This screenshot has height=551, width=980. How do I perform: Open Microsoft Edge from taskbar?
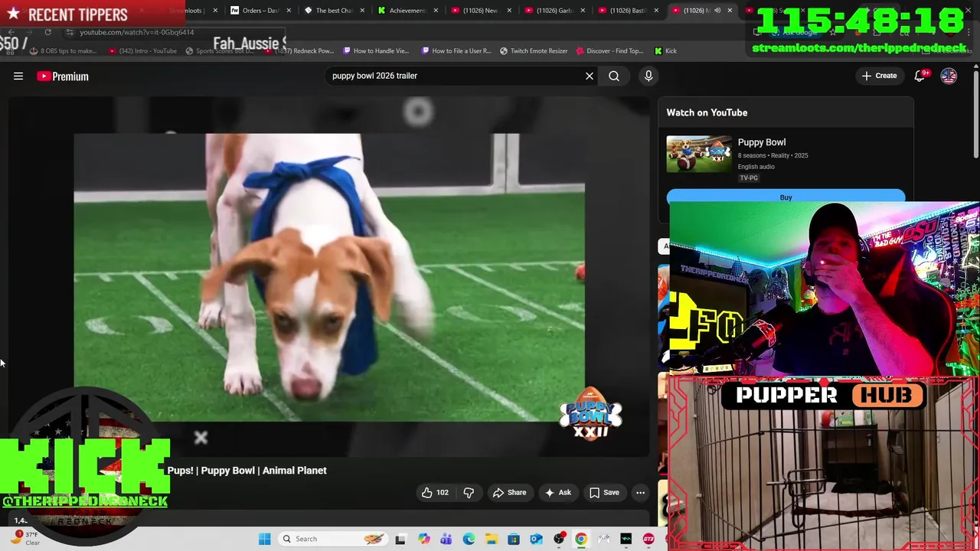469,539
